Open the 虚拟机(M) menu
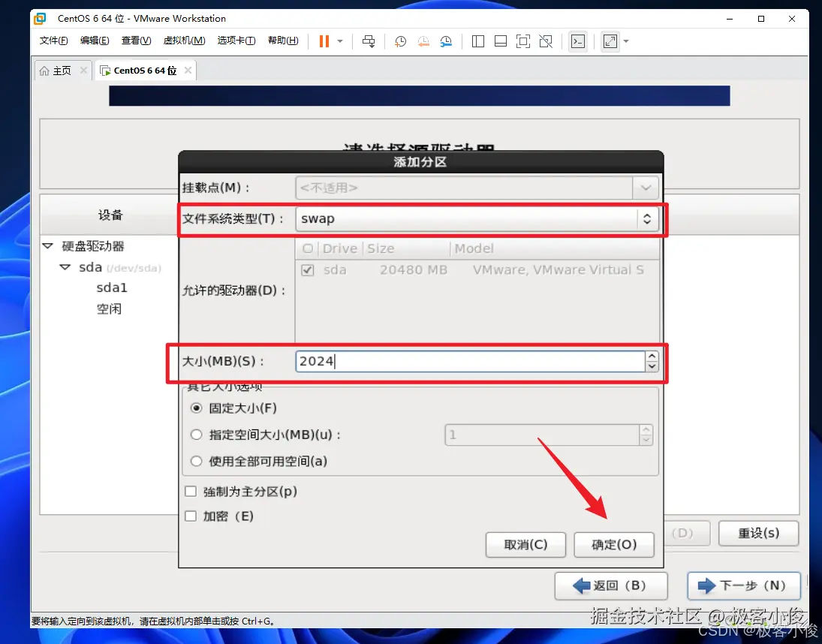The height and width of the screenshot is (644, 822). coord(184,41)
